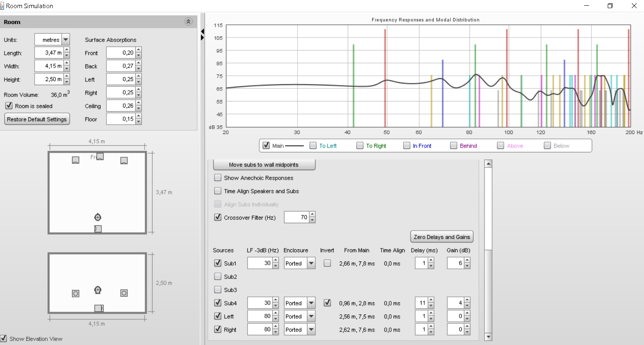
Task: Click the Crossover Filter frequency field
Action: click(x=296, y=217)
